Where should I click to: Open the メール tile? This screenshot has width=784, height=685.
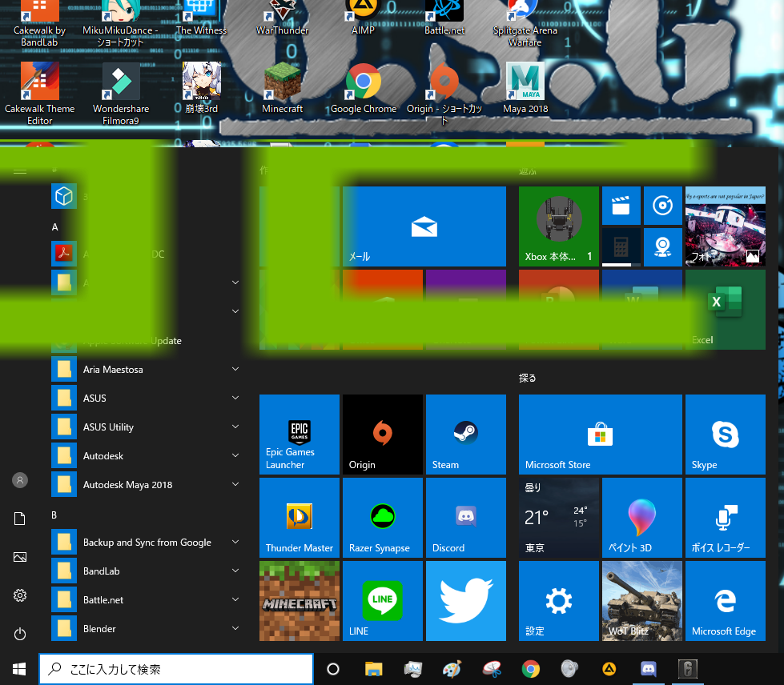click(424, 226)
